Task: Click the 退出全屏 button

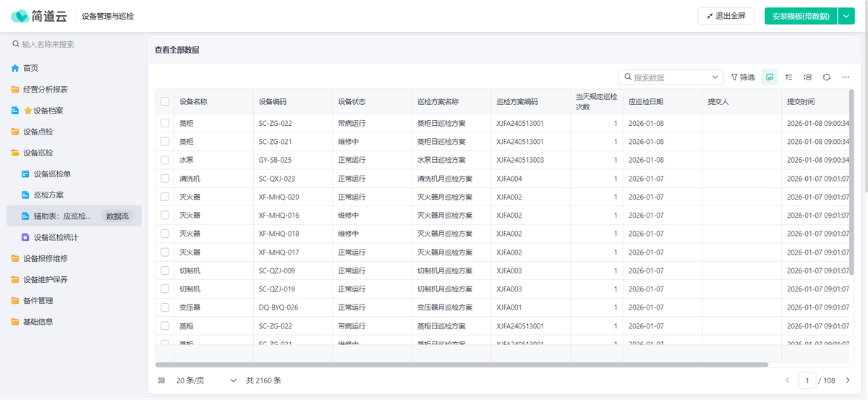Action: (726, 16)
